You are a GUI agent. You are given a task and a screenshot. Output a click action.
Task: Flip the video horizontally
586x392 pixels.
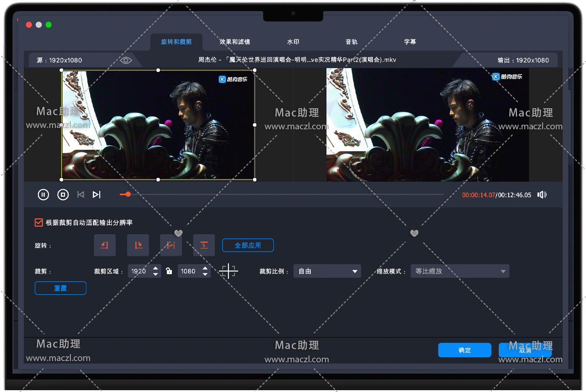[171, 245]
